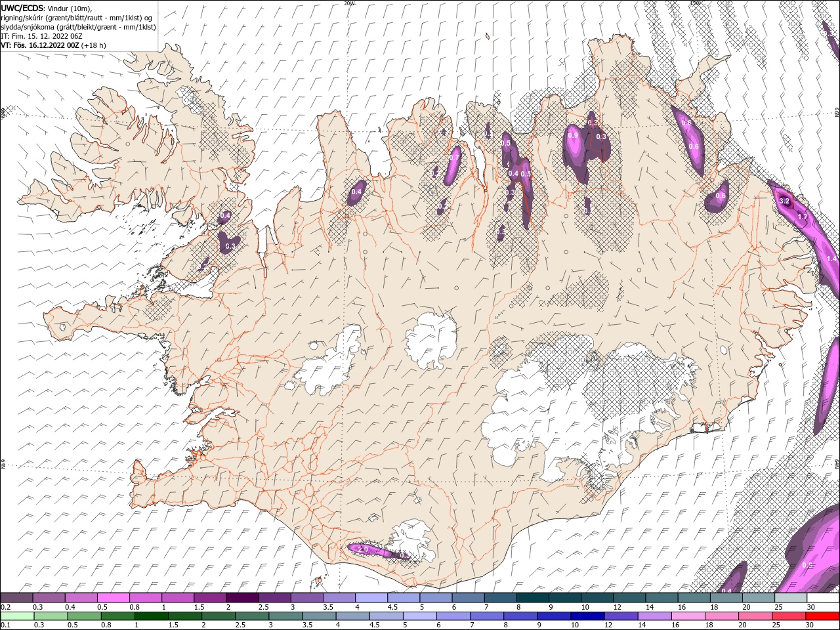Select the darkest purple 2–2.5 snow legend swatch
The image size is (840, 630).
tap(241, 598)
